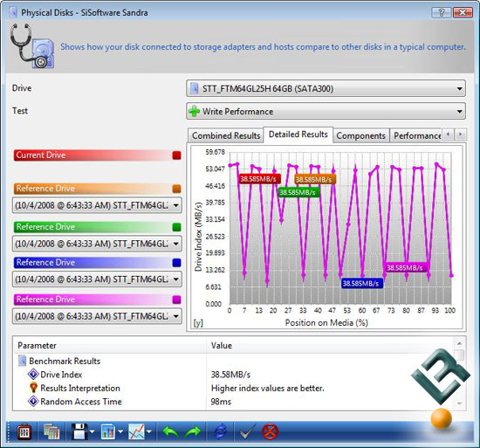Click the magenta Reference Drive color swatch
Image resolution: width=480 pixels, height=448 pixels.
tap(176, 300)
